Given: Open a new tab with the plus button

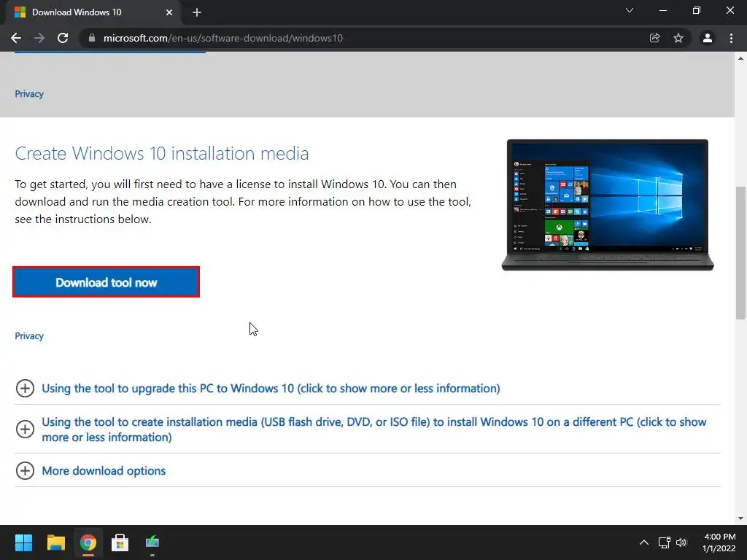Looking at the screenshot, I should (197, 12).
